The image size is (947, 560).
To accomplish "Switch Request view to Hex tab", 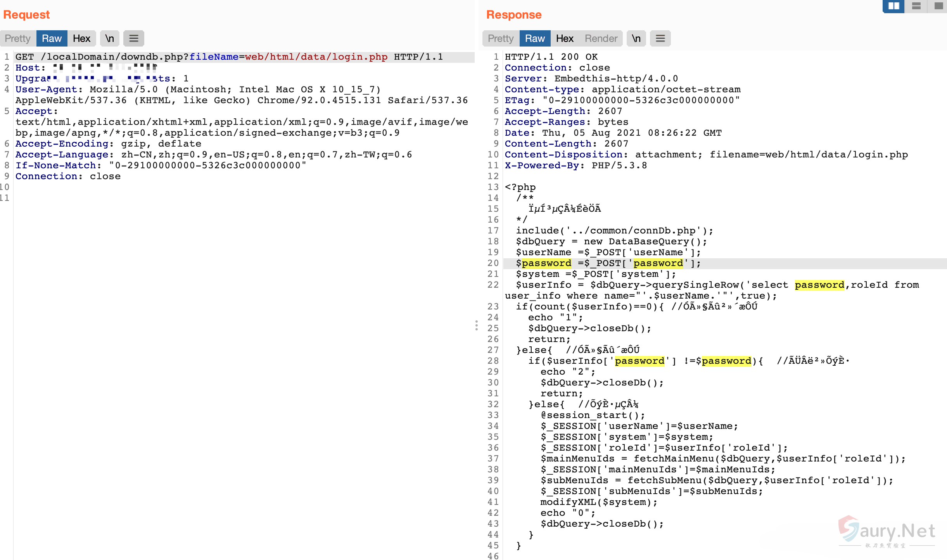I will pos(81,38).
